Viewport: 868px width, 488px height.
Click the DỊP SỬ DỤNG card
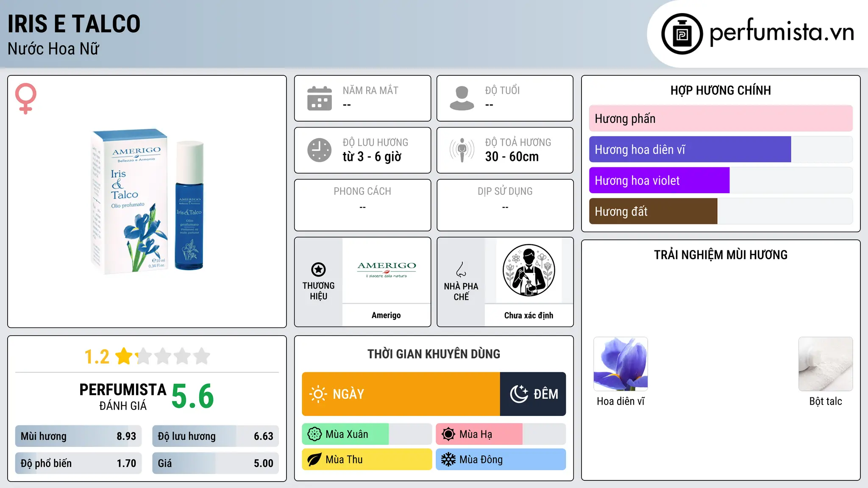coord(505,205)
